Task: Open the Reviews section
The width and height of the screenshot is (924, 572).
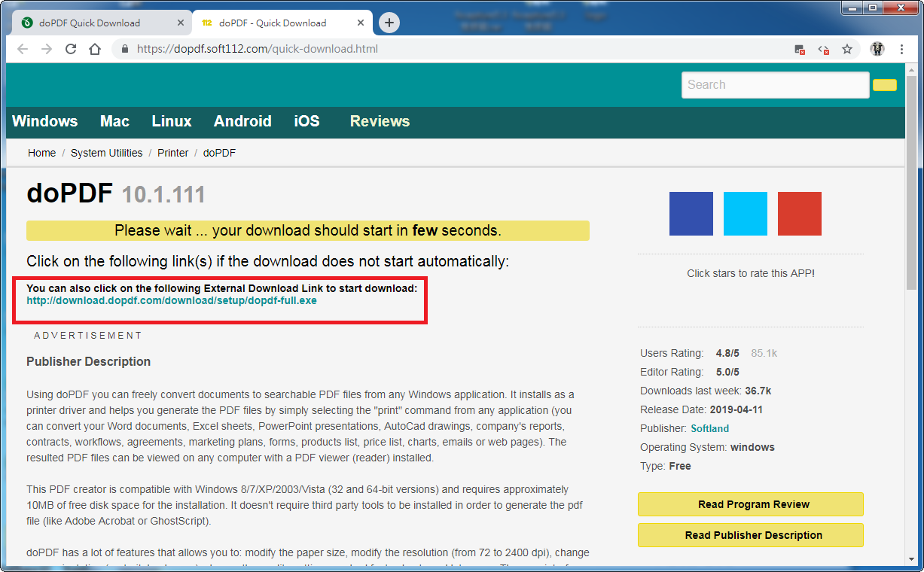Action: (380, 121)
